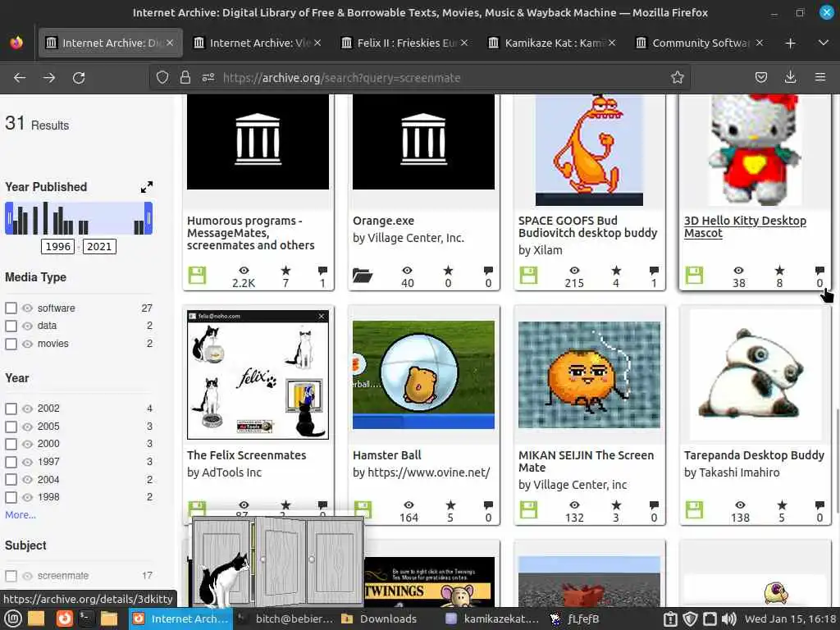
Task: Click the reviews speech bubble on SPACE GOOFS card
Action: (x=654, y=270)
